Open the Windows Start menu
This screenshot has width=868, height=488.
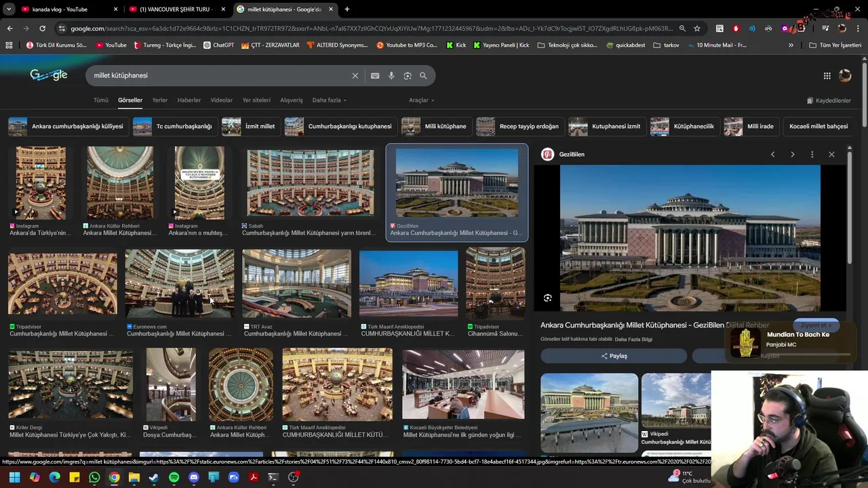[14, 477]
